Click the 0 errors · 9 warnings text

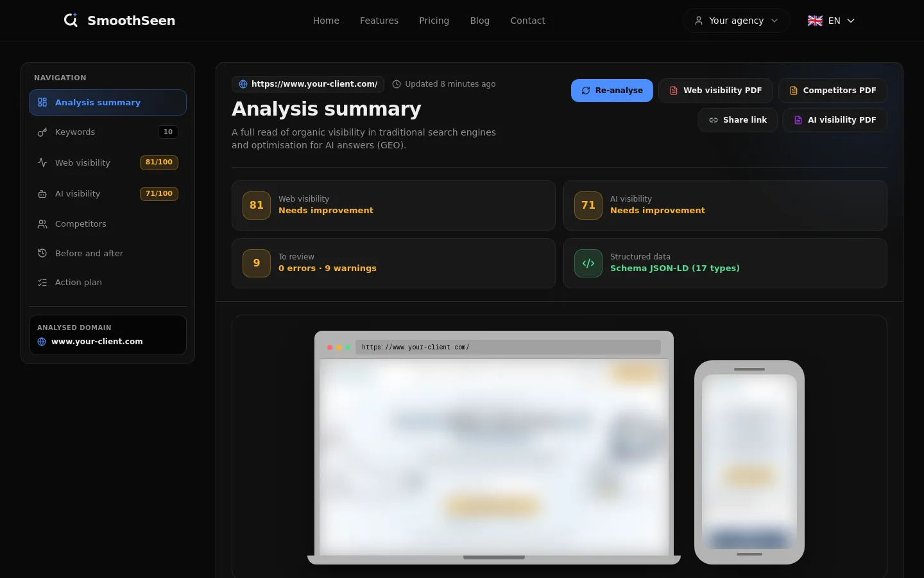(x=327, y=268)
